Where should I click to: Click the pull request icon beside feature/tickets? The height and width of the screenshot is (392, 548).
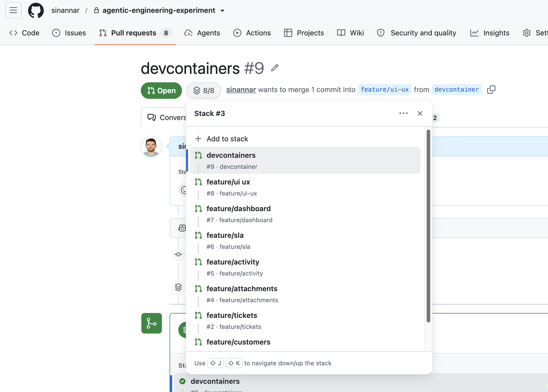point(198,315)
